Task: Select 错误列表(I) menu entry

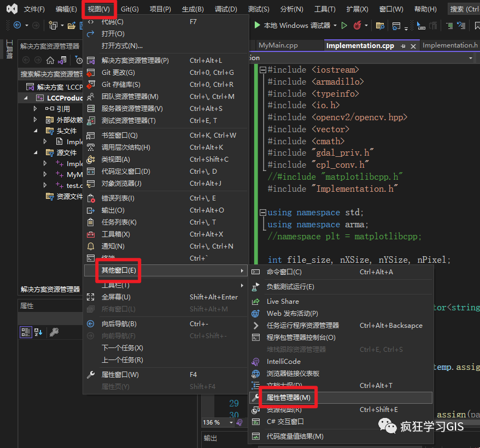Action: point(166,198)
